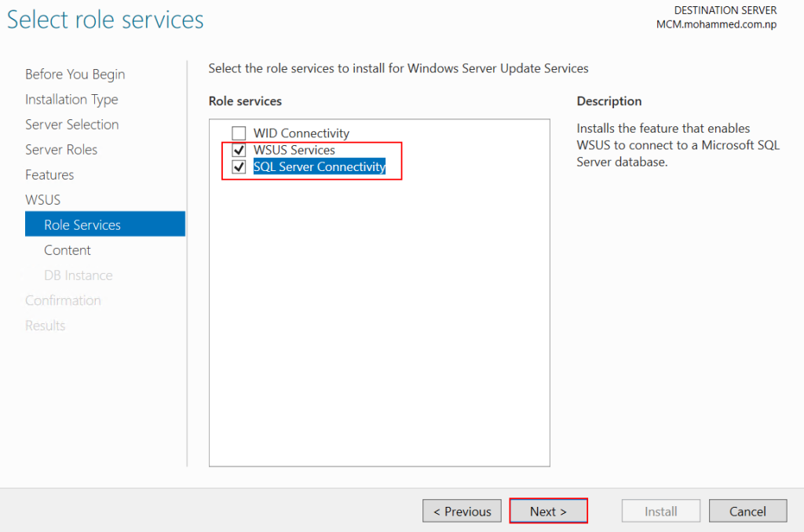Select the WSUS step in sidebar
This screenshot has height=532, width=804.
pyautogui.click(x=42, y=199)
